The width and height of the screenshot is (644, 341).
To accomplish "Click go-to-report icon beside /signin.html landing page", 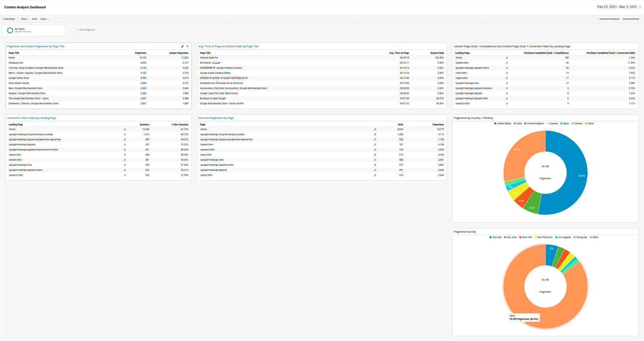I will click(125, 155).
